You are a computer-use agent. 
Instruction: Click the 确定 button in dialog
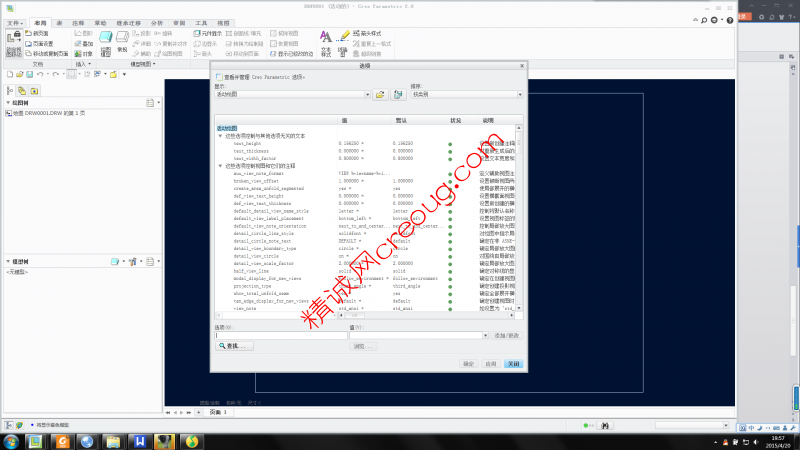tap(468, 364)
